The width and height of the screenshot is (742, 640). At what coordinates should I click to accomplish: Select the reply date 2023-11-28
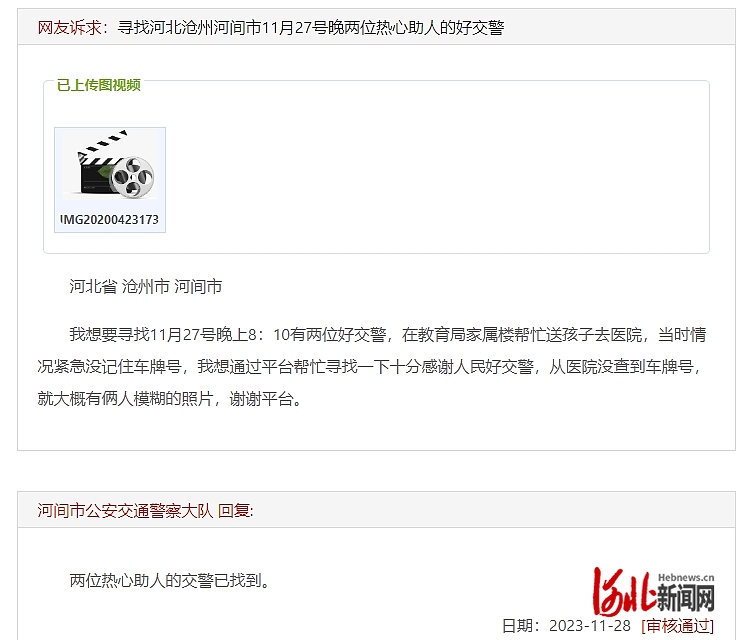click(590, 626)
